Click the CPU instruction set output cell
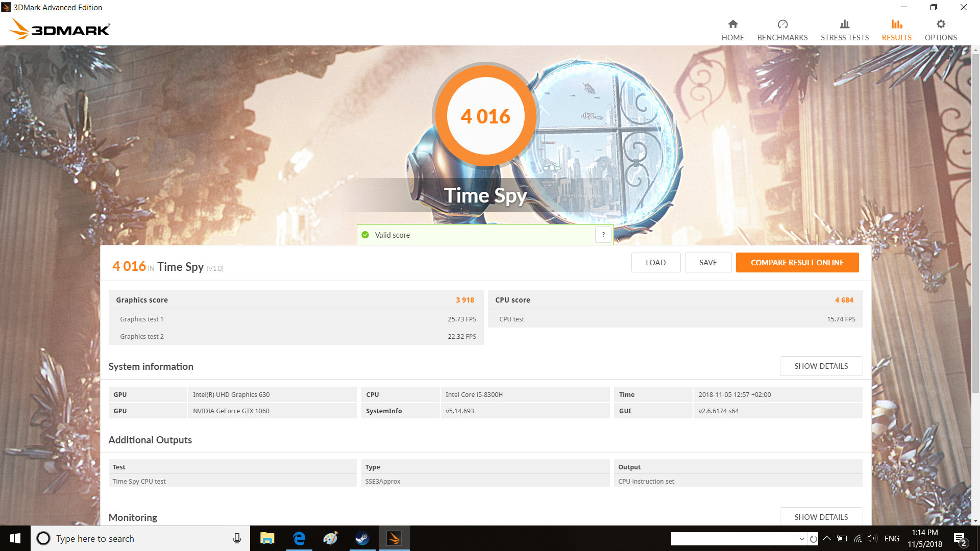Viewport: 980px width, 551px height. 738,481
